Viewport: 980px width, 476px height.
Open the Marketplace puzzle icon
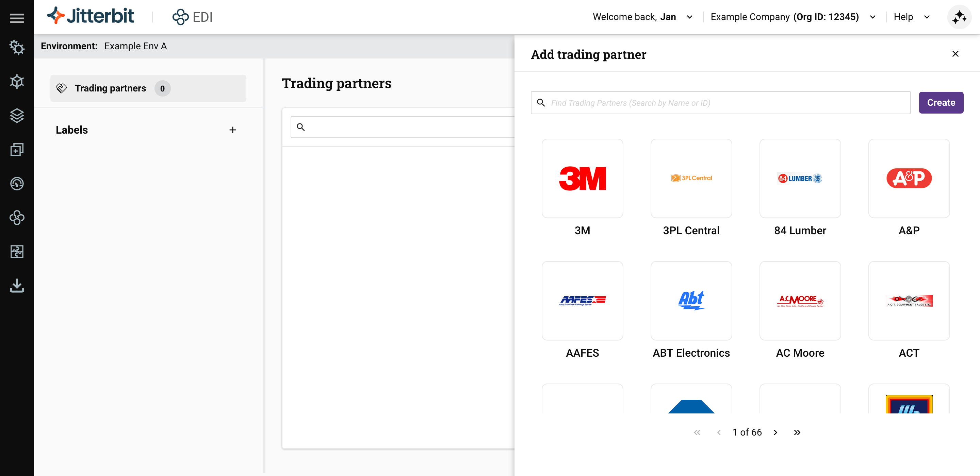(x=17, y=252)
